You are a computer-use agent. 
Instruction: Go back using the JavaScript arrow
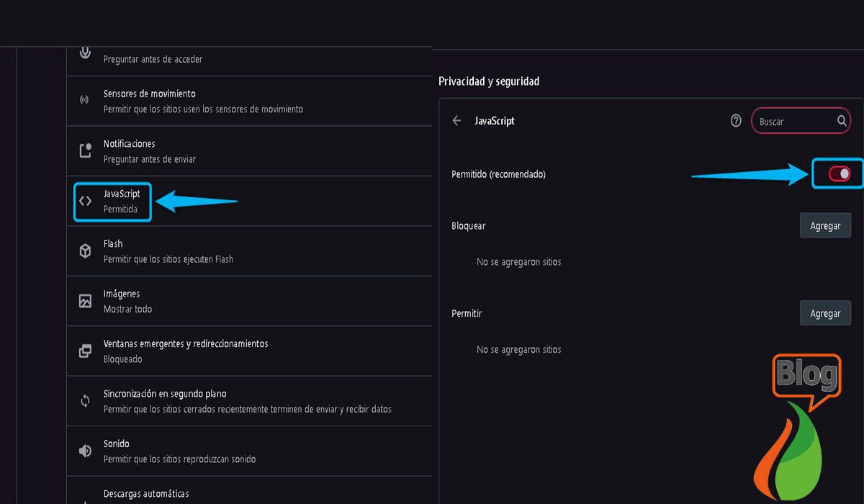click(x=456, y=121)
